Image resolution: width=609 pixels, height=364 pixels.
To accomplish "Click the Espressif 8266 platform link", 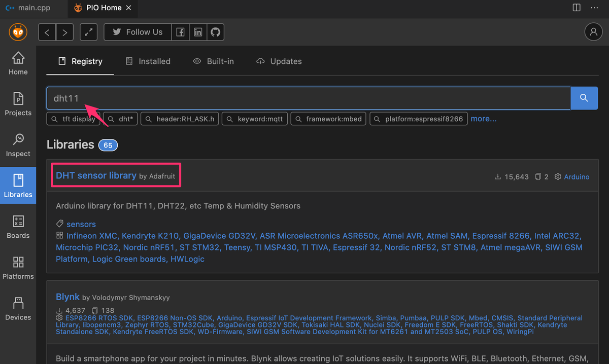I will [502, 236].
